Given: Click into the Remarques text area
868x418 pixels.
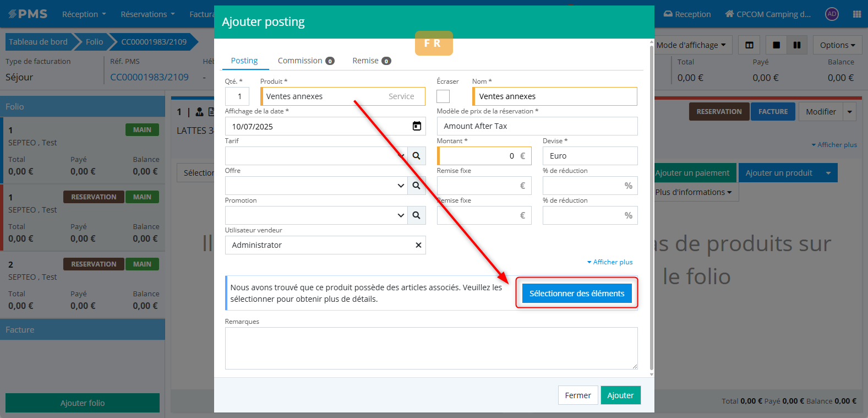Looking at the screenshot, I should [x=431, y=348].
